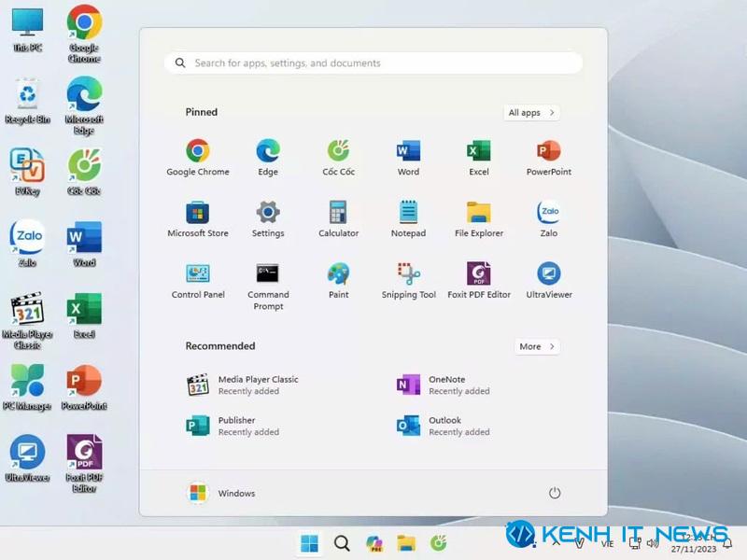This screenshot has width=747, height=560.
Task: Open the Windows user account profile
Action: (x=221, y=493)
